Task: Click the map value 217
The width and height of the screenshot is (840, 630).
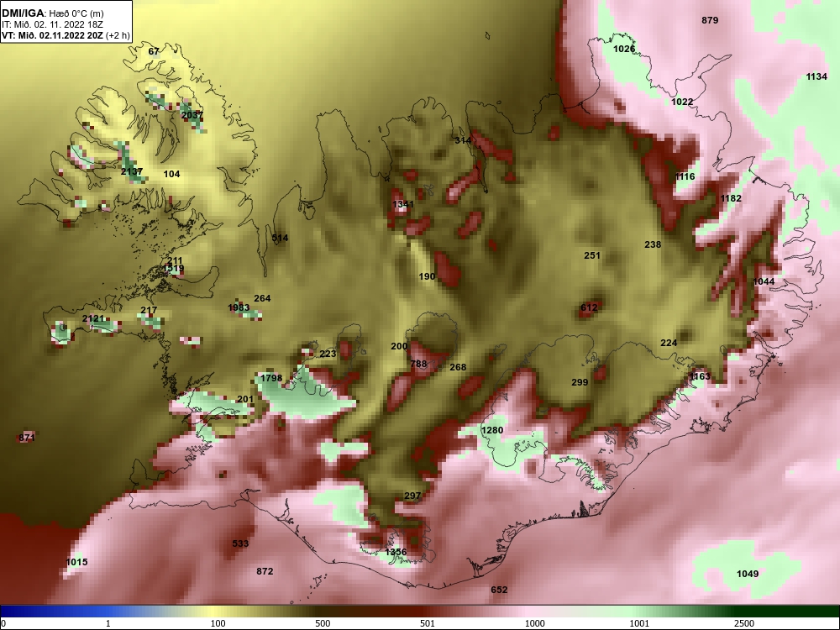Action: 149,310
